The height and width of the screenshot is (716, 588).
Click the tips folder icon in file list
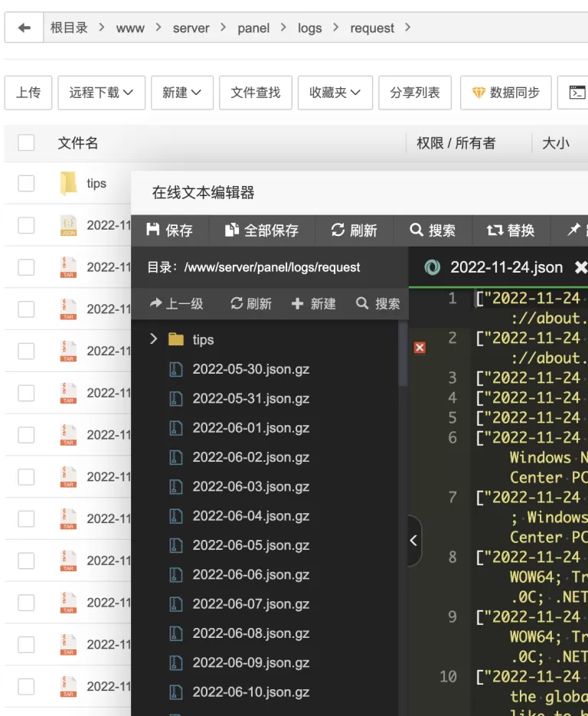(x=68, y=183)
